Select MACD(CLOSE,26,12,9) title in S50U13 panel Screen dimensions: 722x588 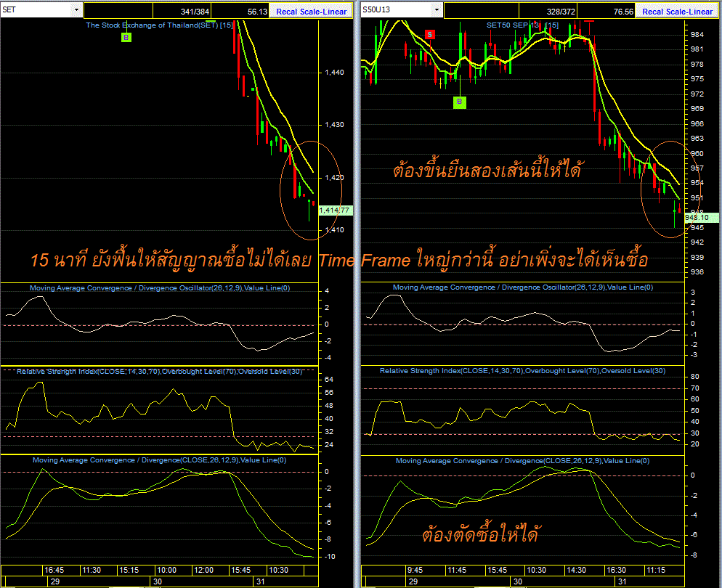523,460
